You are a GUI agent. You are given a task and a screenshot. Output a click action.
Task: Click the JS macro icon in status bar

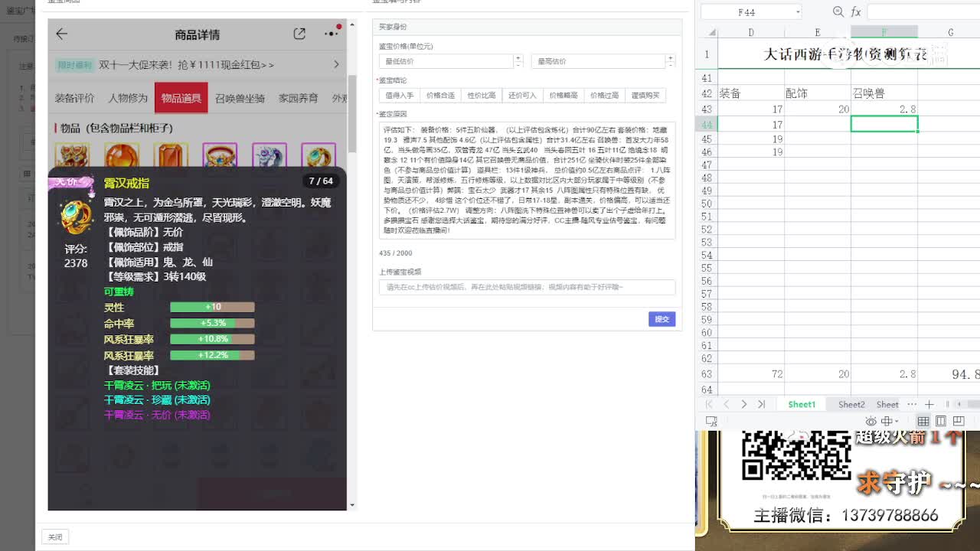click(x=711, y=421)
